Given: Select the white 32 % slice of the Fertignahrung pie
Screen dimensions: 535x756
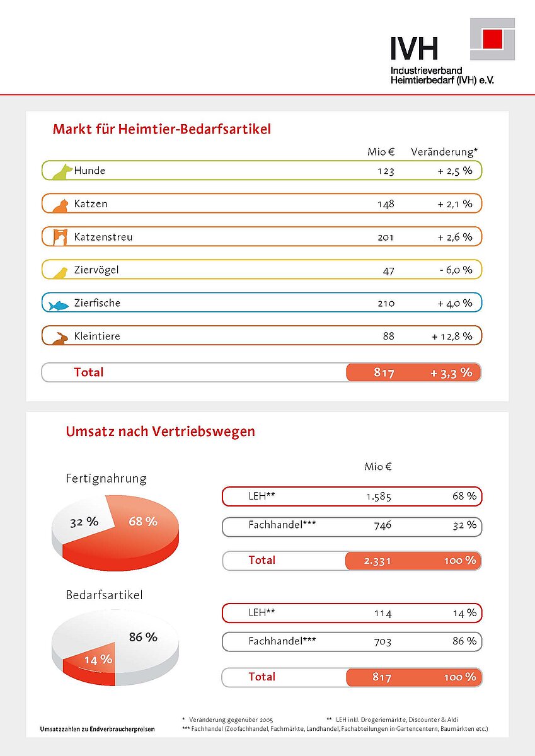Looking at the screenshot, I should point(85,522).
